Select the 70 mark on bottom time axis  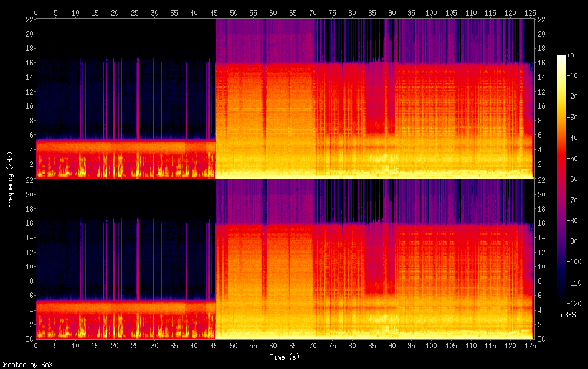pos(313,345)
